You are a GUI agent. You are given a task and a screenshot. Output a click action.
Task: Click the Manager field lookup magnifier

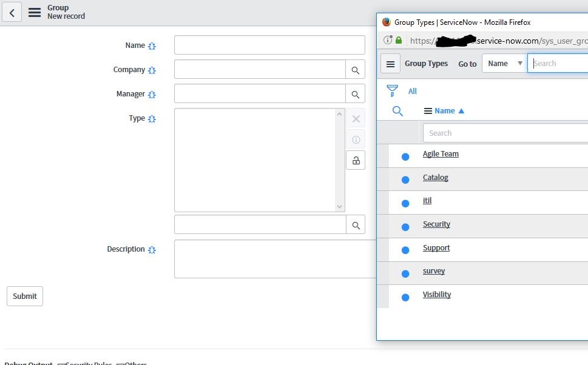[356, 94]
